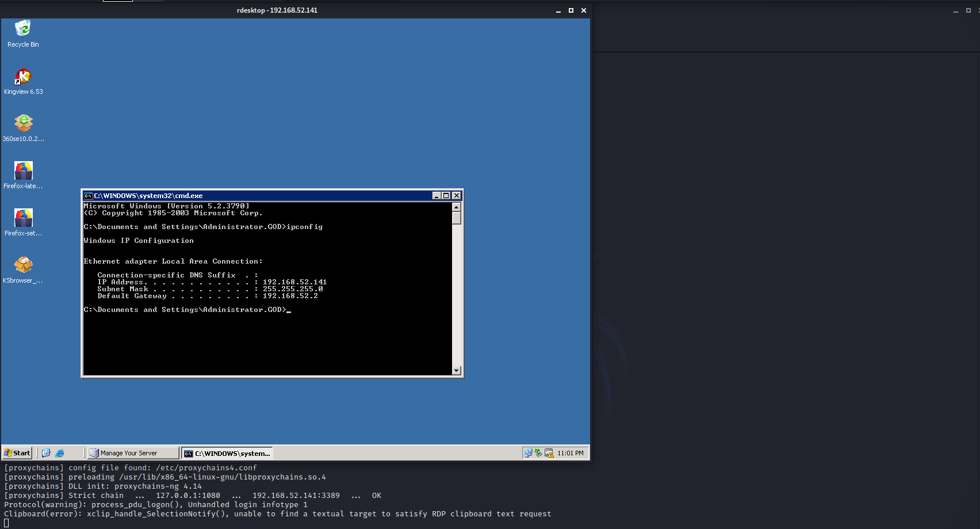This screenshot has height=529, width=980.
Task: Click the Start button in the taskbar
Action: [17, 453]
